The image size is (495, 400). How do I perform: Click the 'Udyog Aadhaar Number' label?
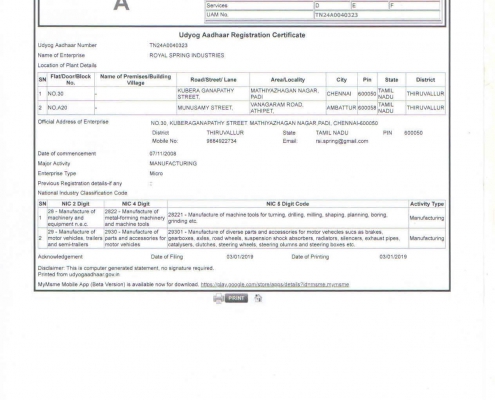[x=67, y=45]
